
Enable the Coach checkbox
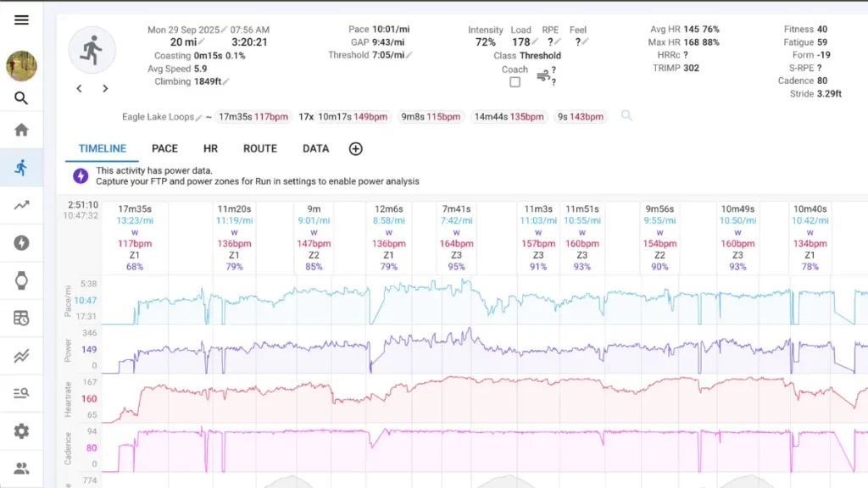[515, 81]
